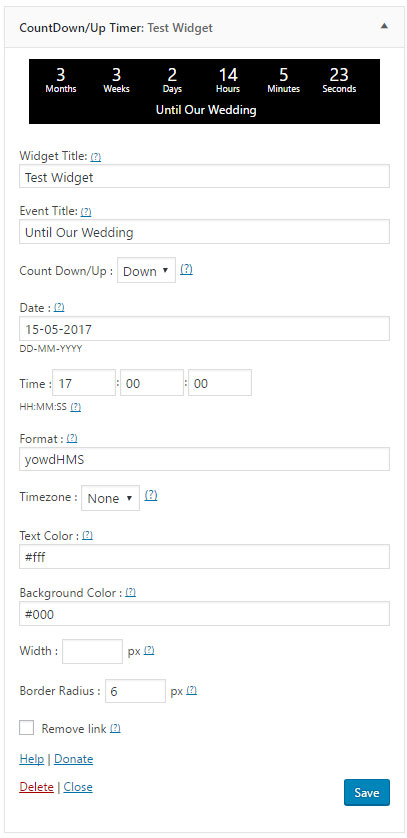407x838 pixels.
Task: Click the Text Color #fff field
Action: tap(205, 557)
